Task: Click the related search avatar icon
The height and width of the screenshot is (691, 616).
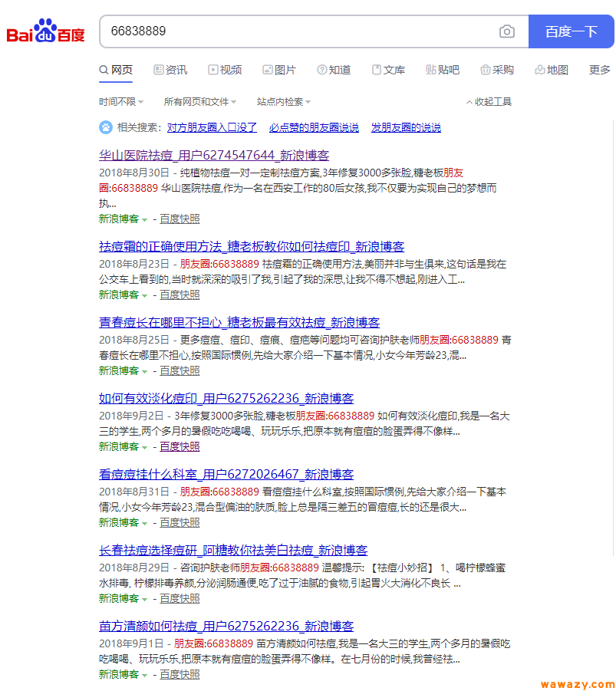Action: 105,127
